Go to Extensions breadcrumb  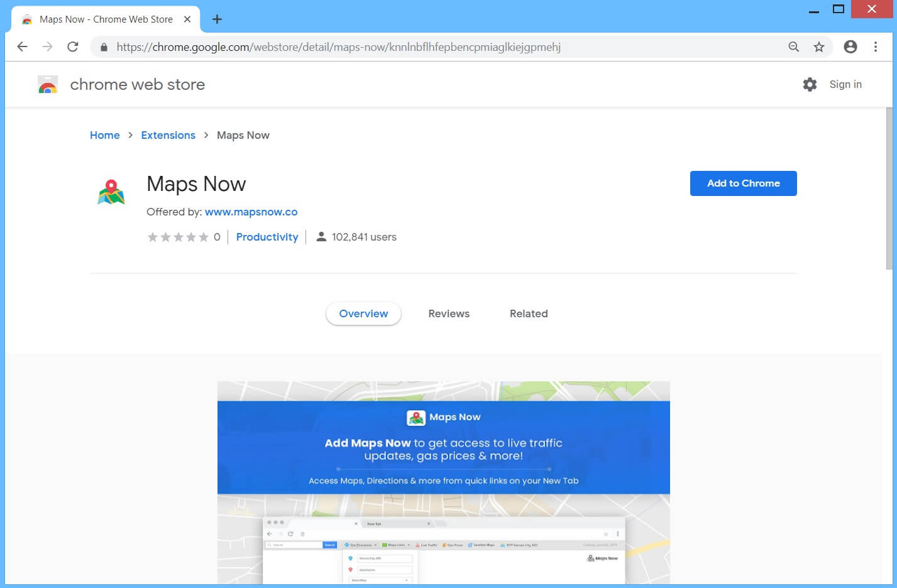(168, 135)
